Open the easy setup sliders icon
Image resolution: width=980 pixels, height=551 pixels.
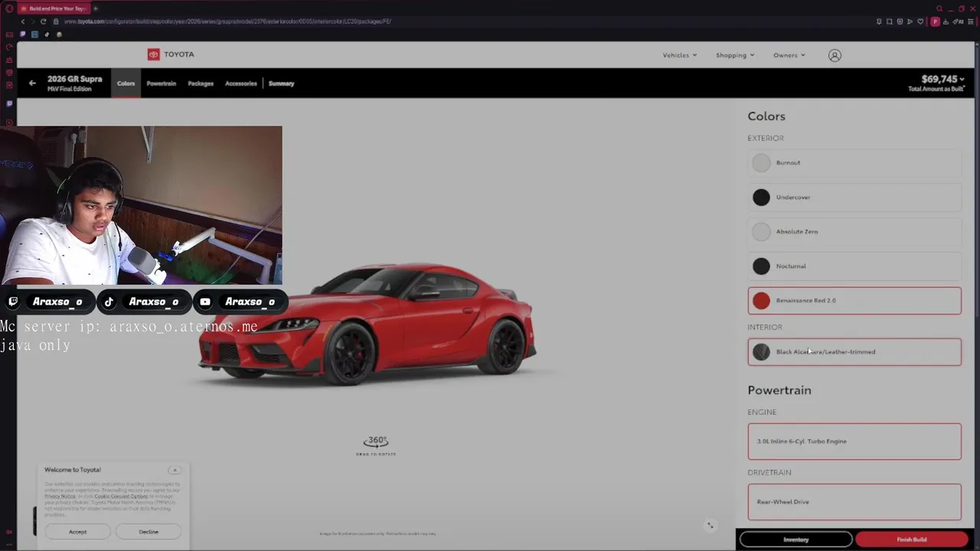pyautogui.click(x=971, y=21)
